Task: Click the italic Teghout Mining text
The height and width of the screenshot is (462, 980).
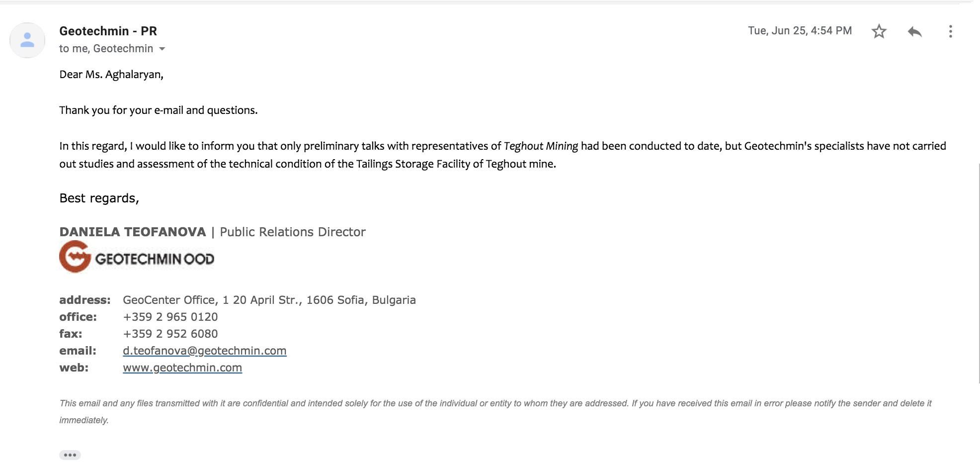Action: [x=541, y=146]
